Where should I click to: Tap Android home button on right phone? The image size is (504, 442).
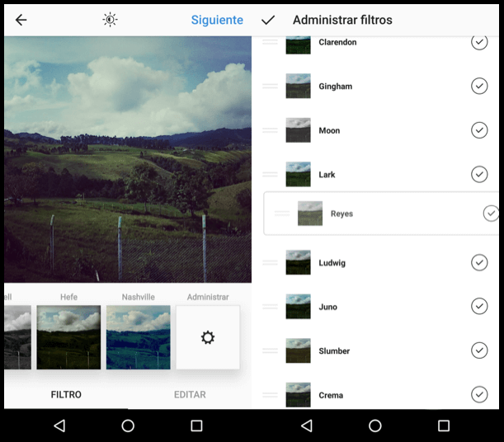click(x=375, y=426)
